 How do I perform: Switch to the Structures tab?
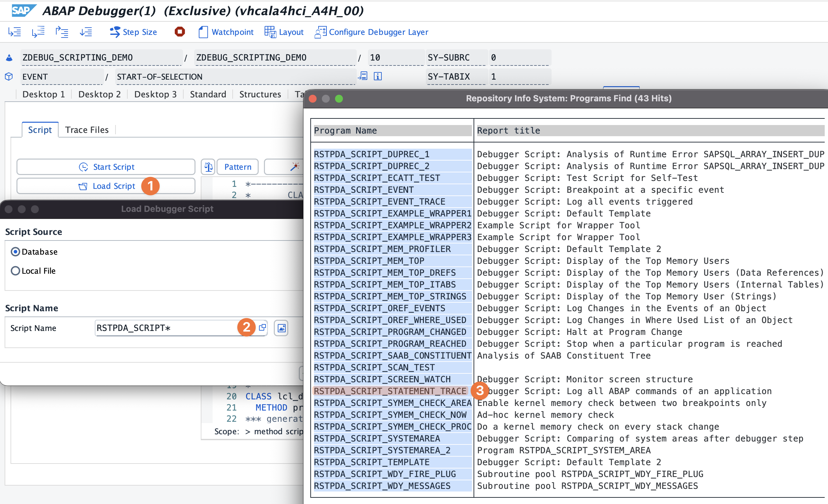(260, 94)
